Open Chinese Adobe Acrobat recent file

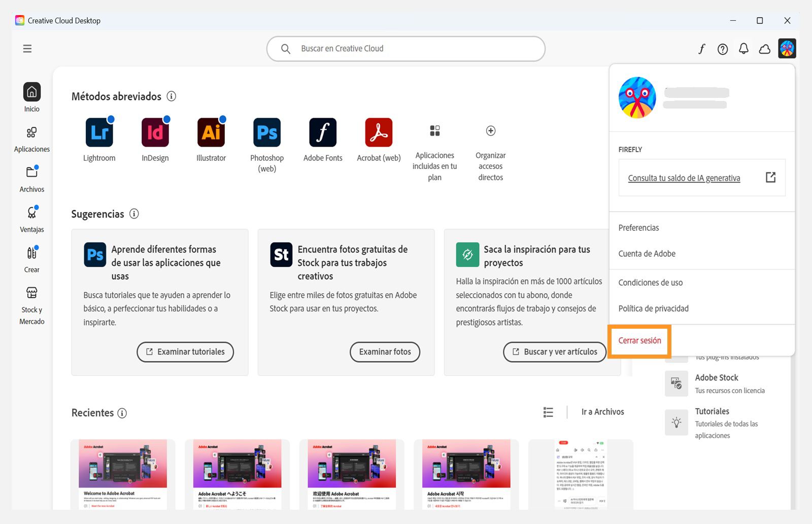click(x=352, y=474)
